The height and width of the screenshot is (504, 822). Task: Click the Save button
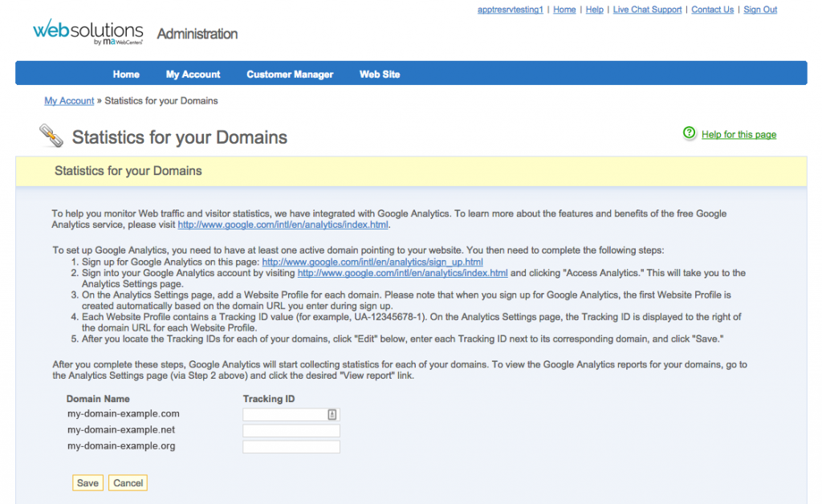[x=87, y=483]
